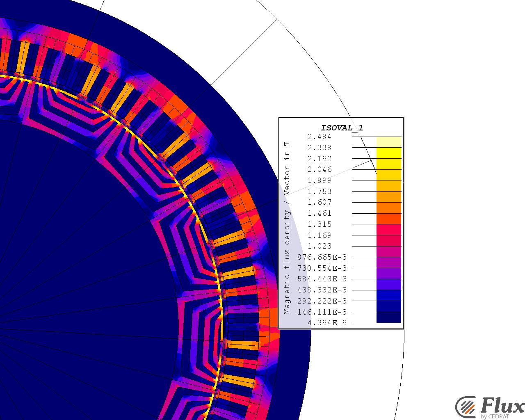Click the minimum value label 4.394E-9

click(327, 323)
